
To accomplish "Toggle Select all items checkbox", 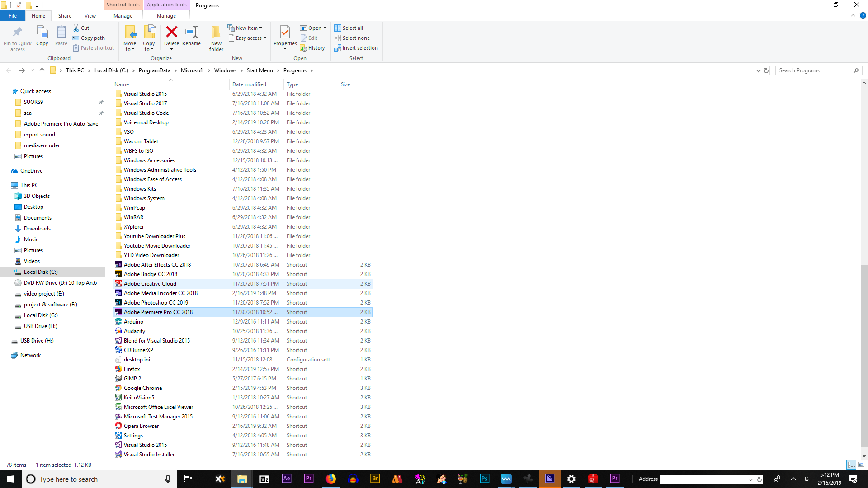I will click(349, 28).
